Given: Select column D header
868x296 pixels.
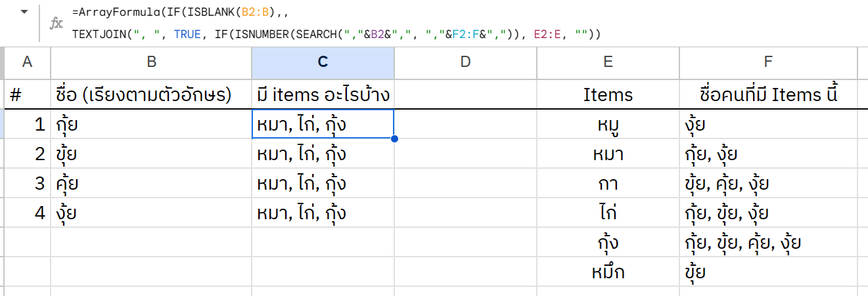Looking at the screenshot, I should 465,62.
